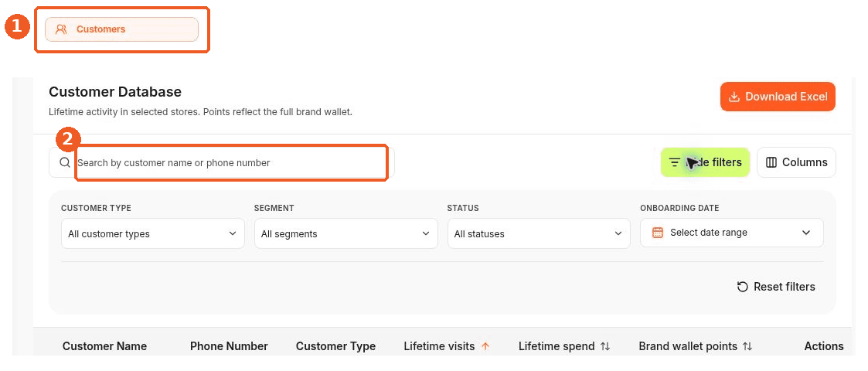Expand the All customer types dropdown

(153, 233)
